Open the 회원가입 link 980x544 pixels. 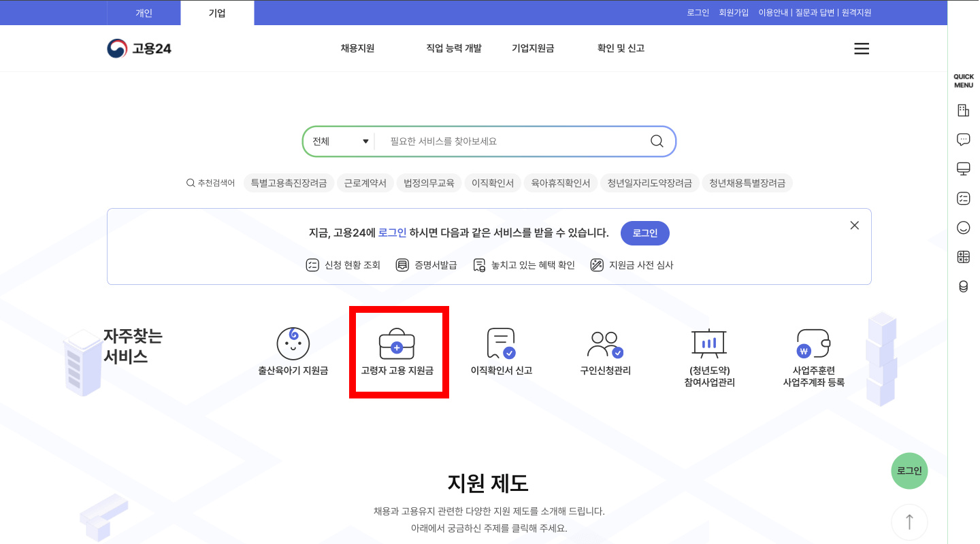point(733,12)
